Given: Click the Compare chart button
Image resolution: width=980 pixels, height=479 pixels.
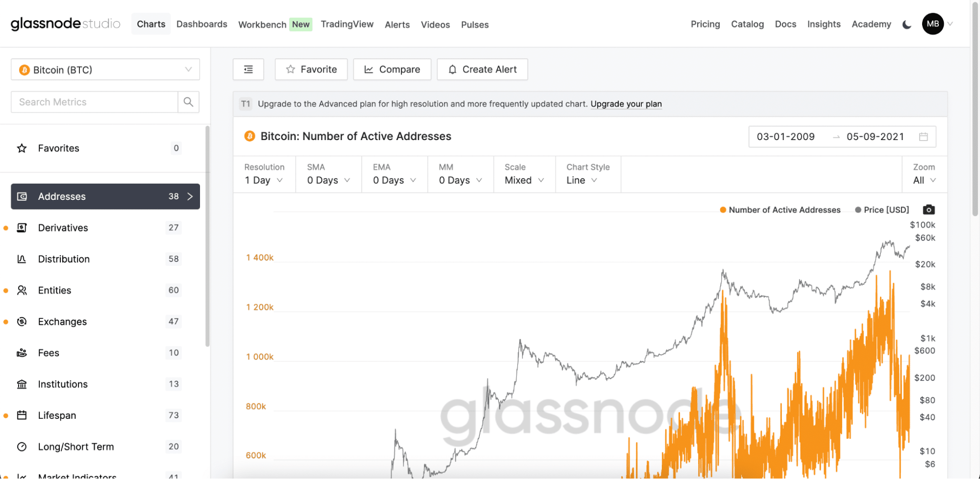Looking at the screenshot, I should pos(392,70).
